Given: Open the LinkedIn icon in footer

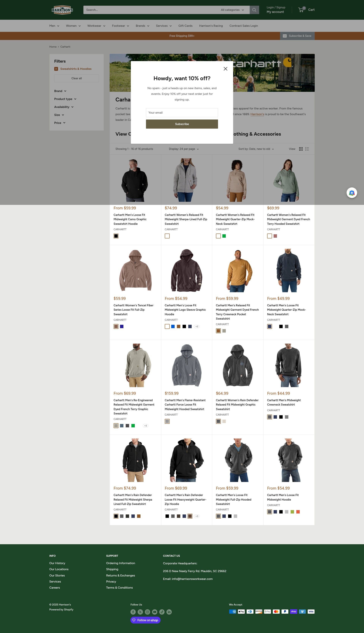Looking at the screenshot, I should point(169,612).
